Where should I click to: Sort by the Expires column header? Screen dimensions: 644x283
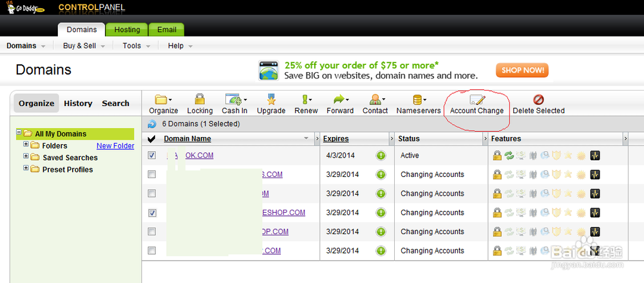336,139
